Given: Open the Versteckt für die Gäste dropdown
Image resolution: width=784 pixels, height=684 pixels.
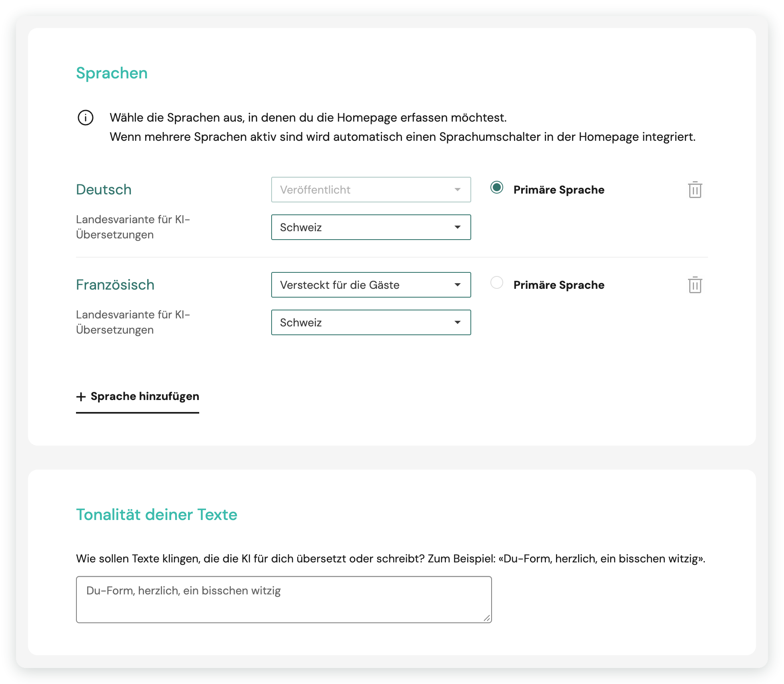Looking at the screenshot, I should coord(371,285).
